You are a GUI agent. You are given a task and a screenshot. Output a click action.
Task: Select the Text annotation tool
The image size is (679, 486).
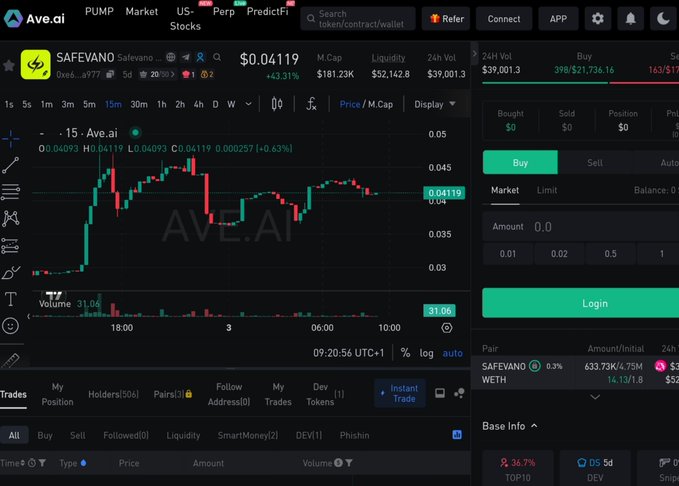(10, 299)
